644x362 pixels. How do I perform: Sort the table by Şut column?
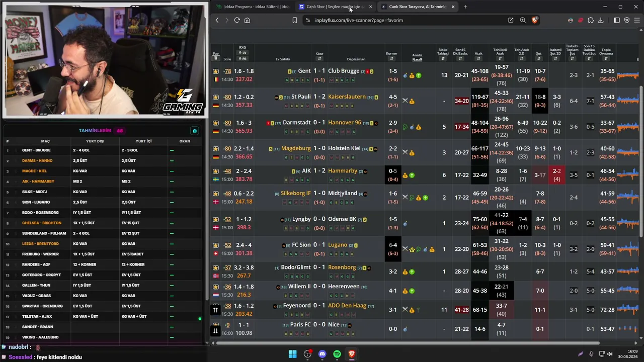[538, 59]
